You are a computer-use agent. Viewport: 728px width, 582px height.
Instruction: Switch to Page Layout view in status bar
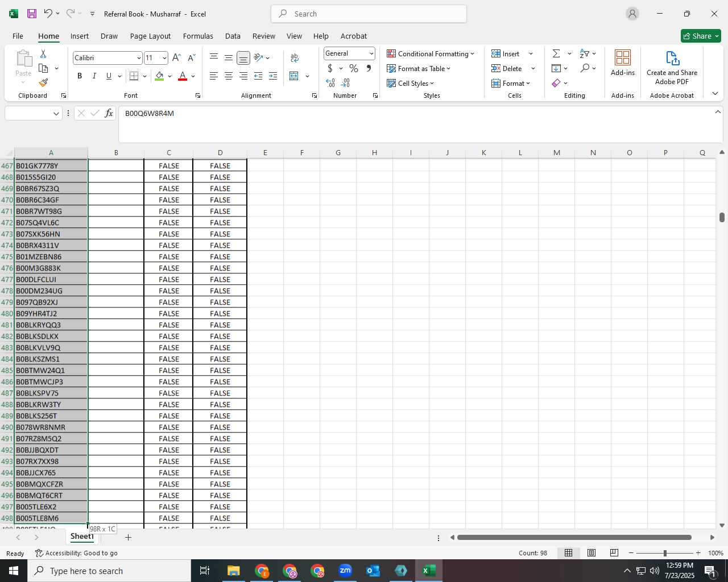click(591, 553)
